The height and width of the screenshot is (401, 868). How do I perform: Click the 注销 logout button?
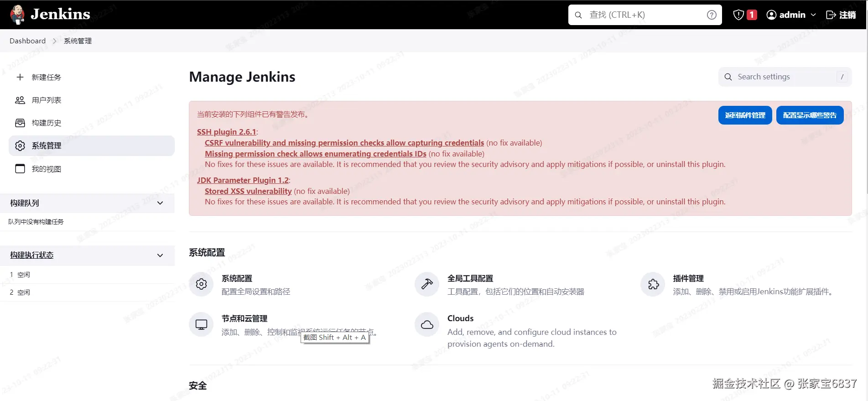(841, 15)
